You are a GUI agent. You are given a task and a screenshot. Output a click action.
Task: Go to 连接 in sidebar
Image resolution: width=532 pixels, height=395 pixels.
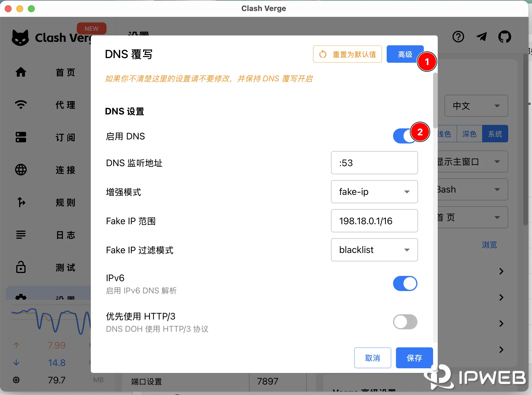(x=66, y=170)
